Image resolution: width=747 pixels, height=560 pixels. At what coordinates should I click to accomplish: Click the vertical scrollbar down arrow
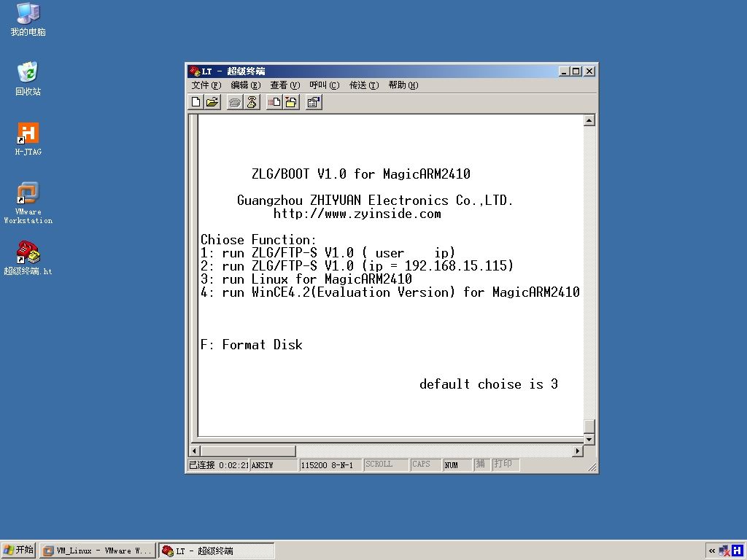tap(589, 439)
